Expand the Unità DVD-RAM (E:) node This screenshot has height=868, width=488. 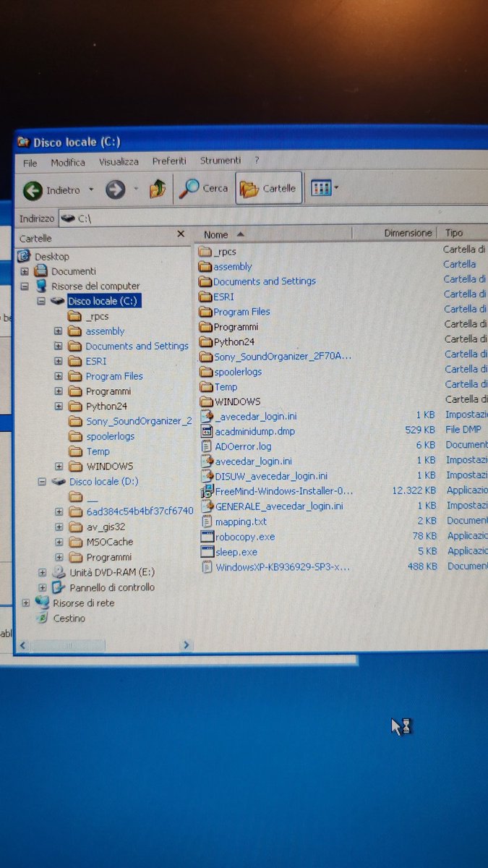[x=42, y=572]
